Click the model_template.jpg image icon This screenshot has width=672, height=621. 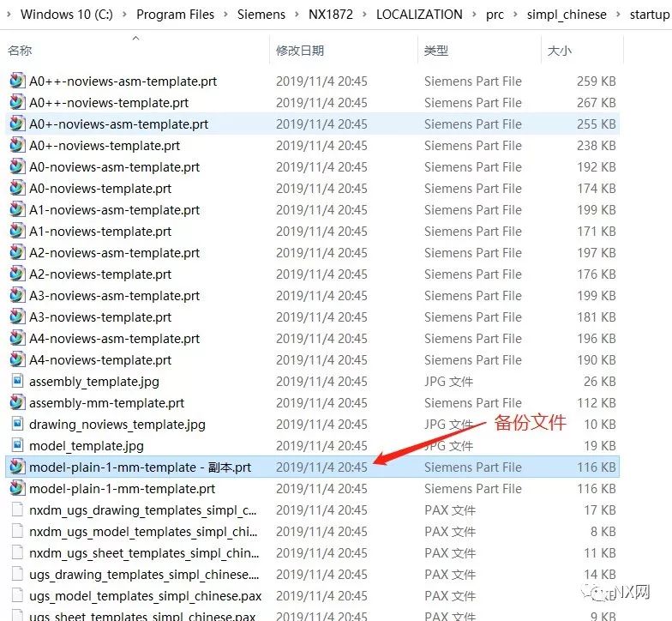point(17,444)
